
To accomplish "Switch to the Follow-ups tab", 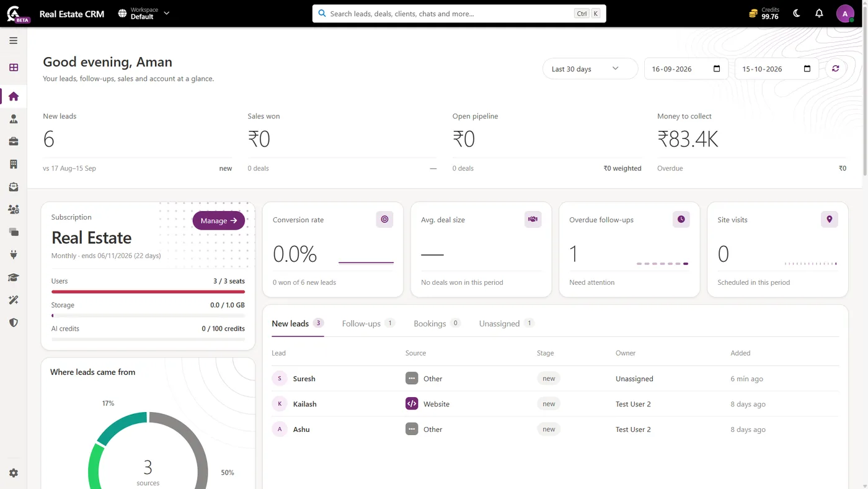I will [368, 323].
